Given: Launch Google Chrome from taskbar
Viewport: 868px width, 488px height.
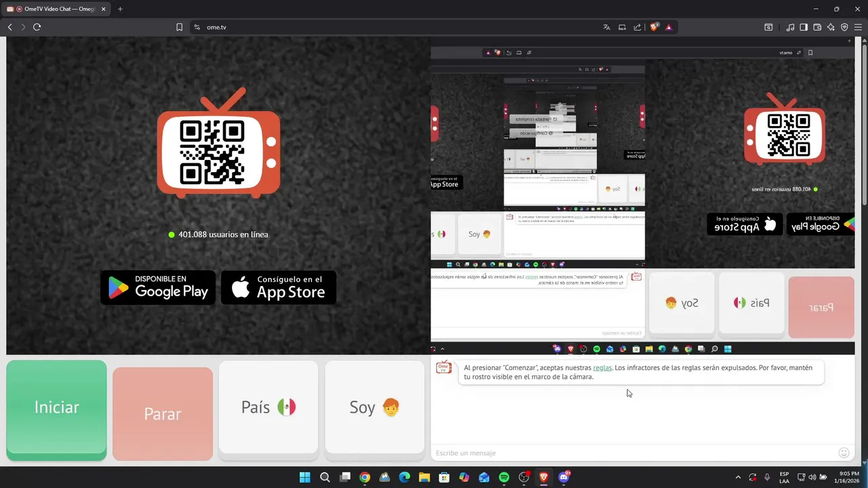Looking at the screenshot, I should 365,477.
